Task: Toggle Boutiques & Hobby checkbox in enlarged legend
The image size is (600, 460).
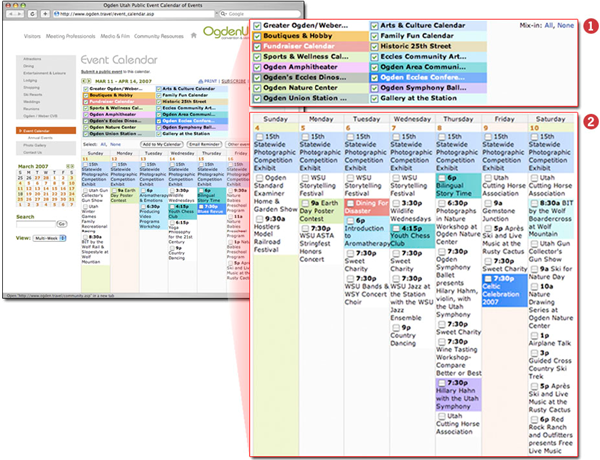Action: coord(257,36)
